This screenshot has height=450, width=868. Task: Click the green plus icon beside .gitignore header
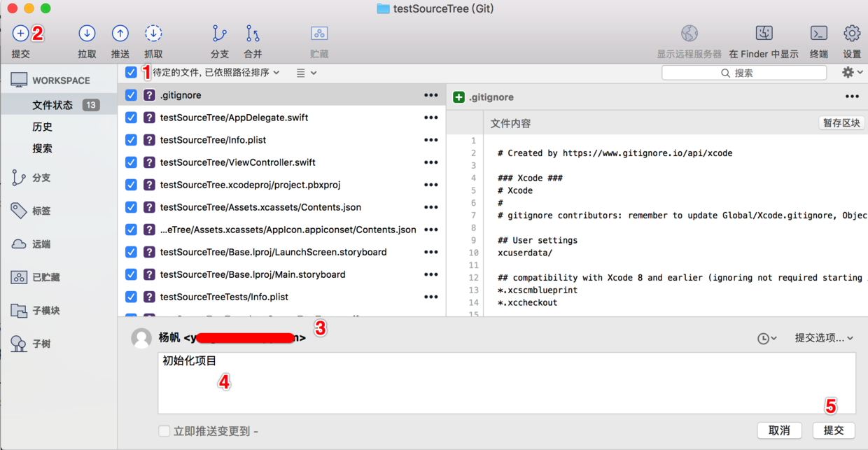(458, 97)
